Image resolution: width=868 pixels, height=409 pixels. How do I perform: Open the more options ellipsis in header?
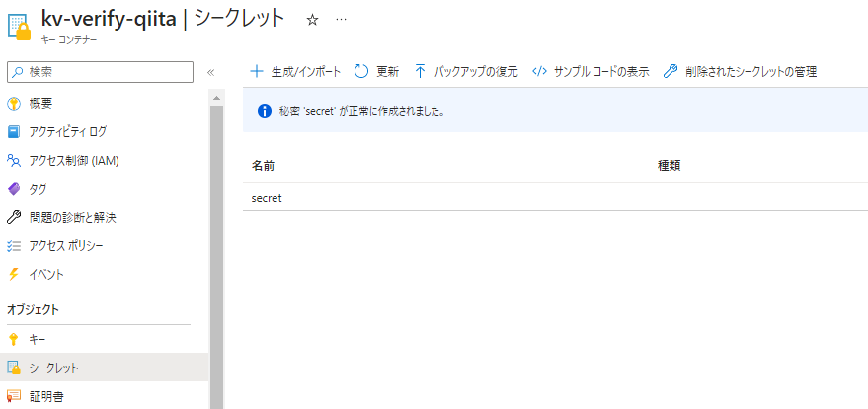click(x=342, y=20)
